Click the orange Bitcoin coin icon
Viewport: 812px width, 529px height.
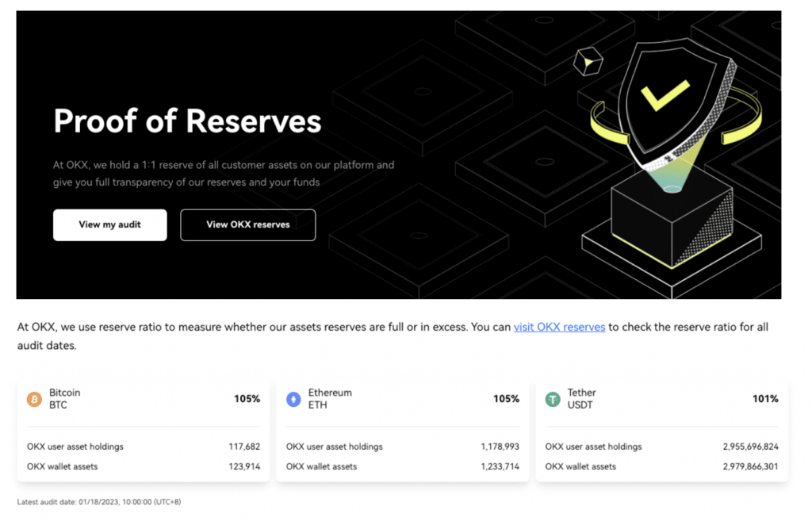click(34, 399)
